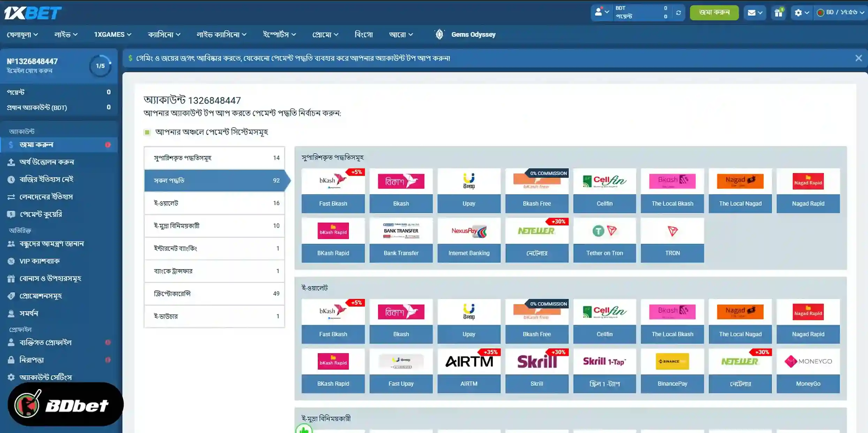
Task: Select the Skrill payment logo
Action: click(536, 361)
